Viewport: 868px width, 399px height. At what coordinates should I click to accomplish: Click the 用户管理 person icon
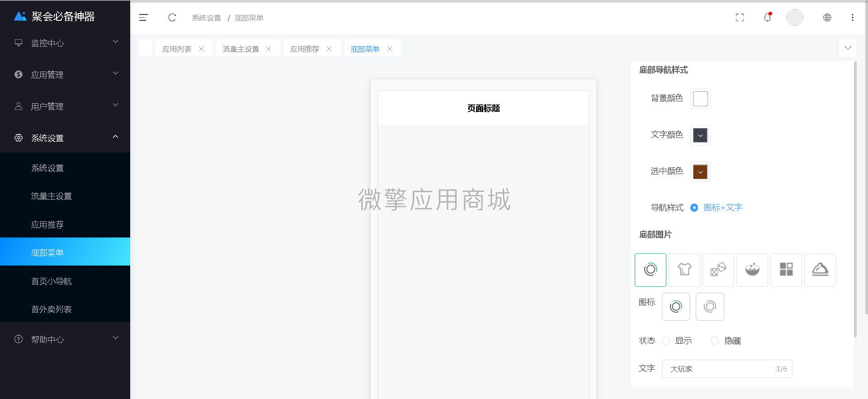point(19,106)
